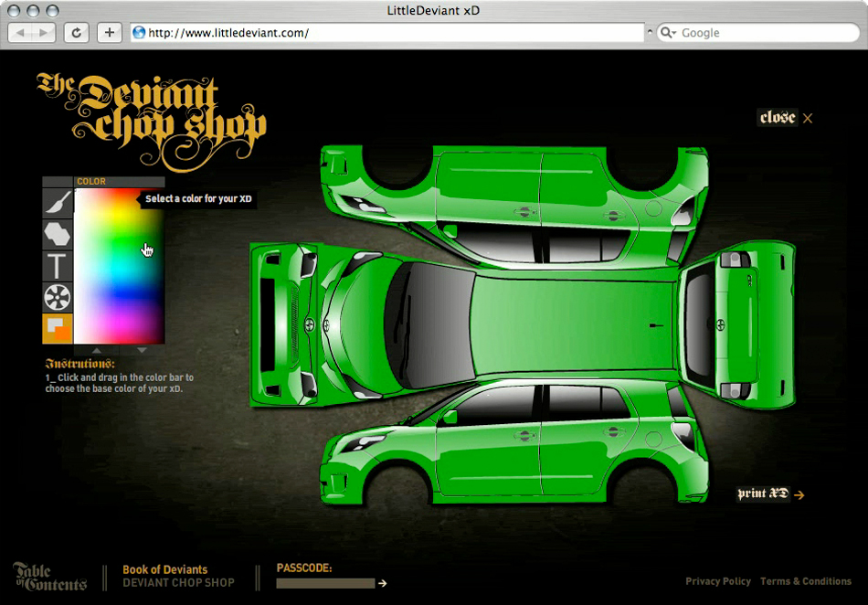Click the add bookmark plus button
This screenshot has width=868, height=605.
pyautogui.click(x=109, y=33)
